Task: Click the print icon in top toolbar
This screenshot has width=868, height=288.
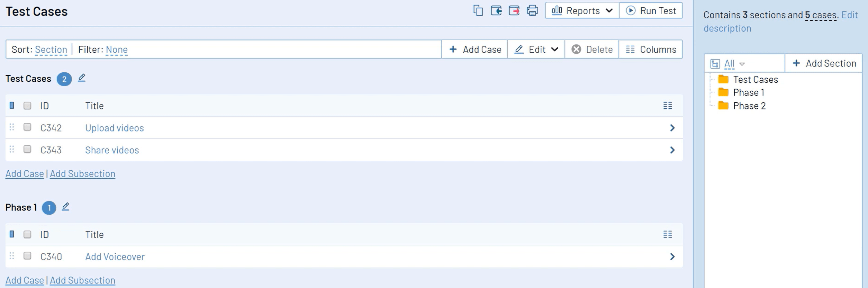Action: click(x=532, y=11)
